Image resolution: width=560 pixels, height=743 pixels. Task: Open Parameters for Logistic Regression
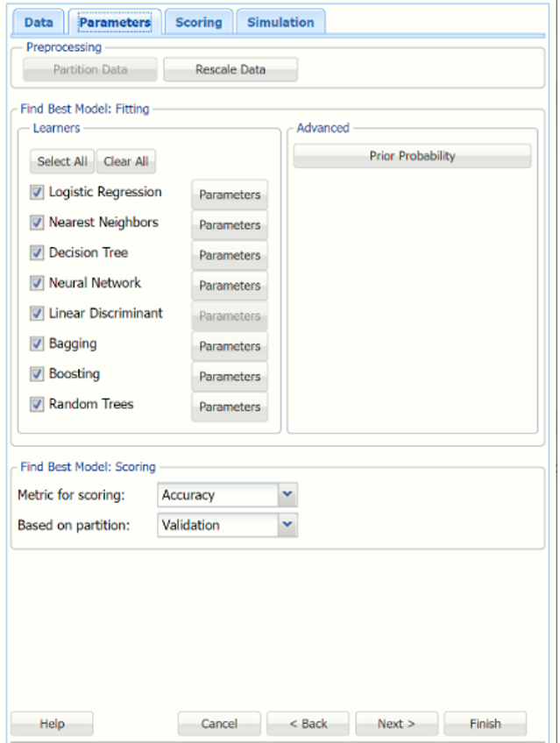pyautogui.click(x=230, y=195)
